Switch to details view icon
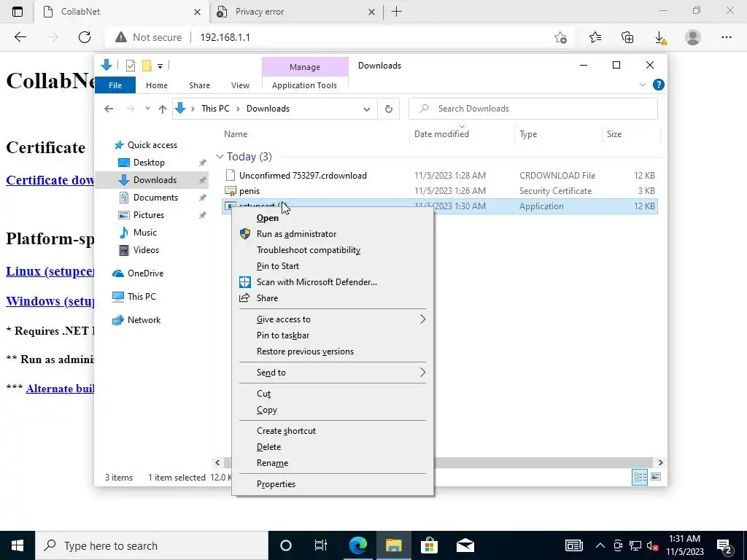Screen dimensions: 747x560 (640, 477)
